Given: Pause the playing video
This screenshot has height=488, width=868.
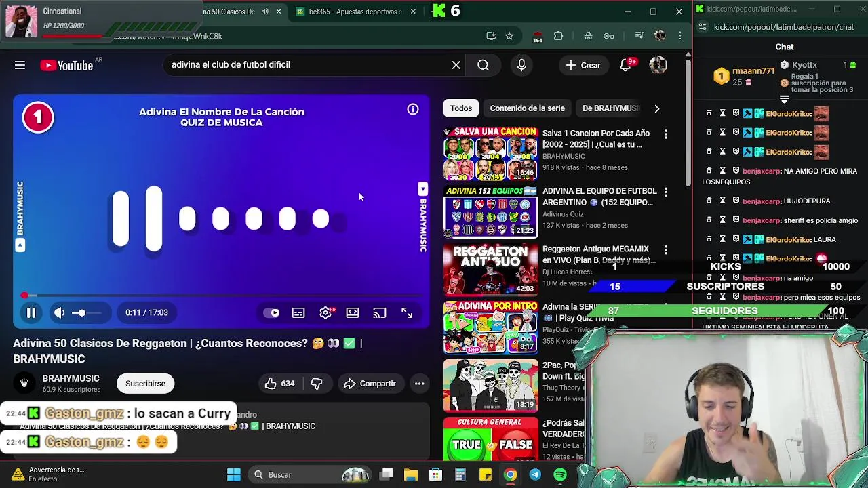Looking at the screenshot, I should [x=31, y=312].
